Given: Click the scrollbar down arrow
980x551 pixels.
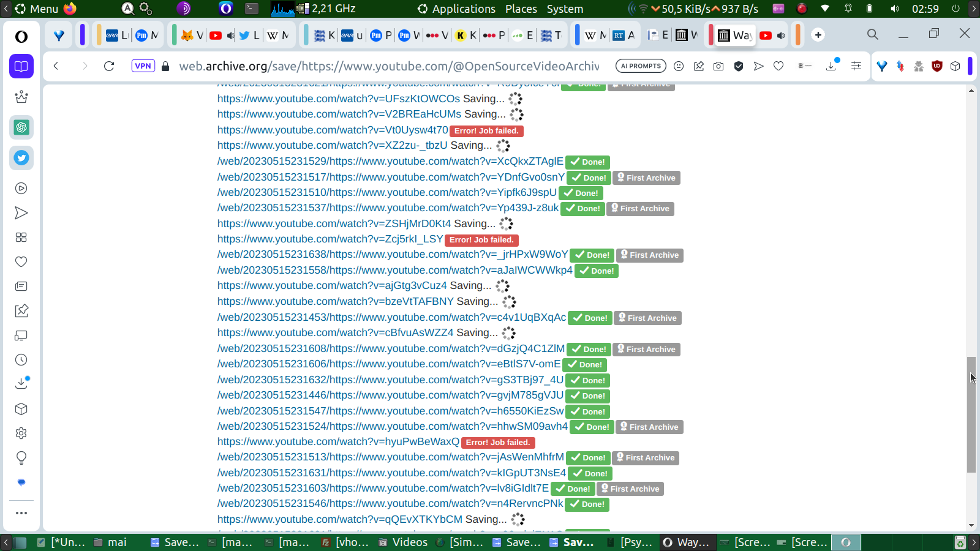Looking at the screenshot, I should [971, 525].
